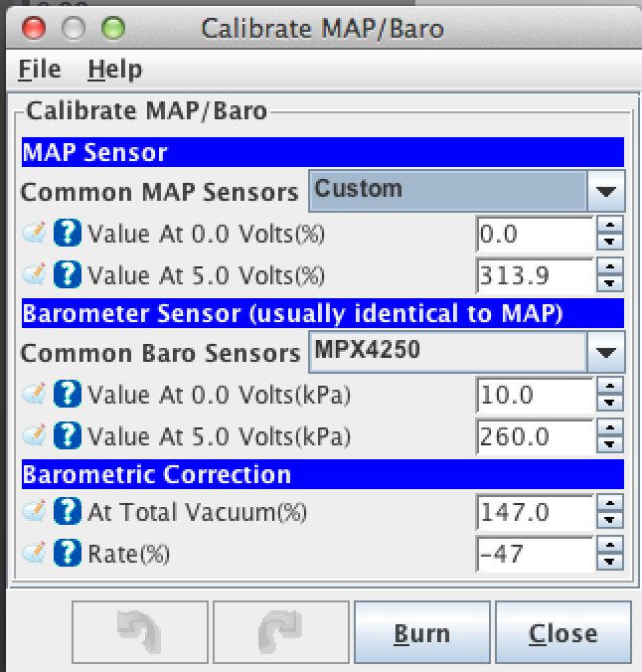This screenshot has height=672, width=642.
Task: Click the Baro 5.0 Volts field showing 260.0
Action: tap(535, 436)
